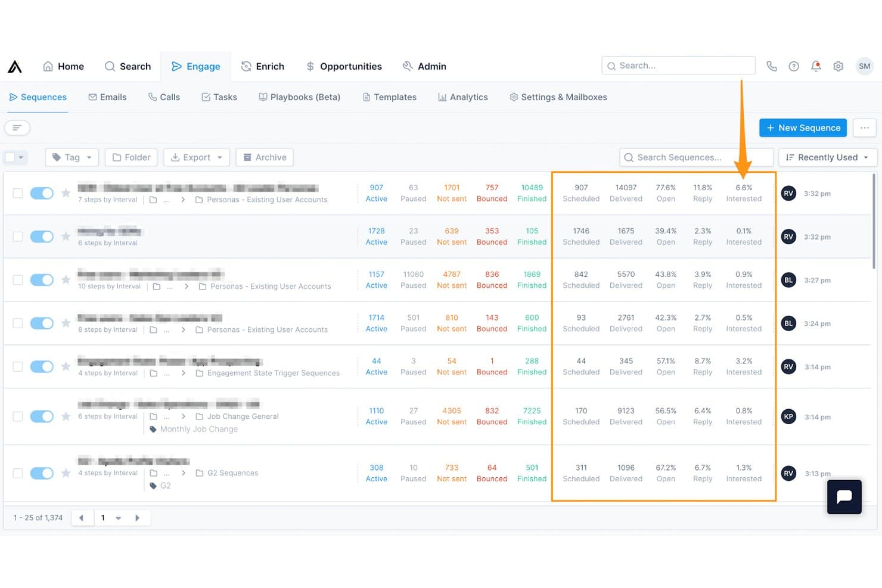Open the chat support widget

point(844,497)
